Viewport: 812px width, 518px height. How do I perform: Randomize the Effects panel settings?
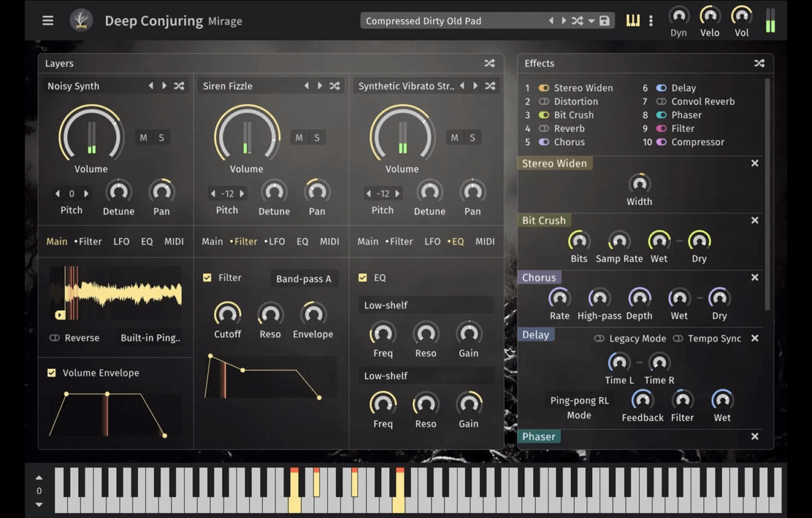[759, 63]
